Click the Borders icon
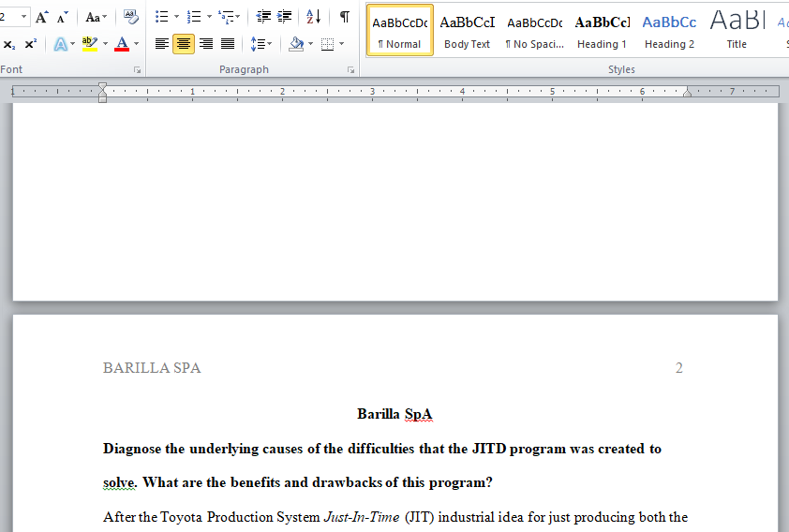The image size is (789, 532). [328, 44]
